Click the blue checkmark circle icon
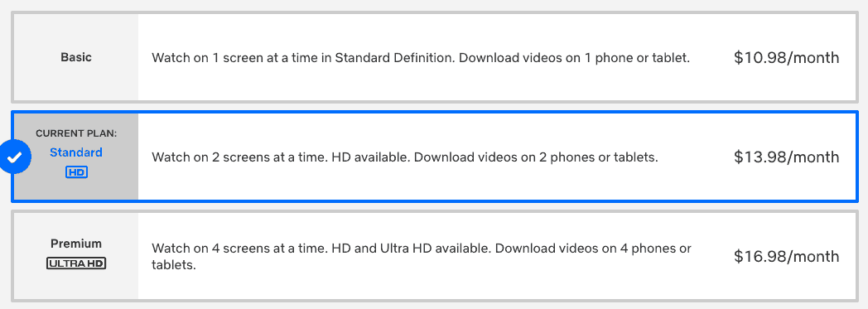The image size is (868, 309). pyautogui.click(x=15, y=157)
